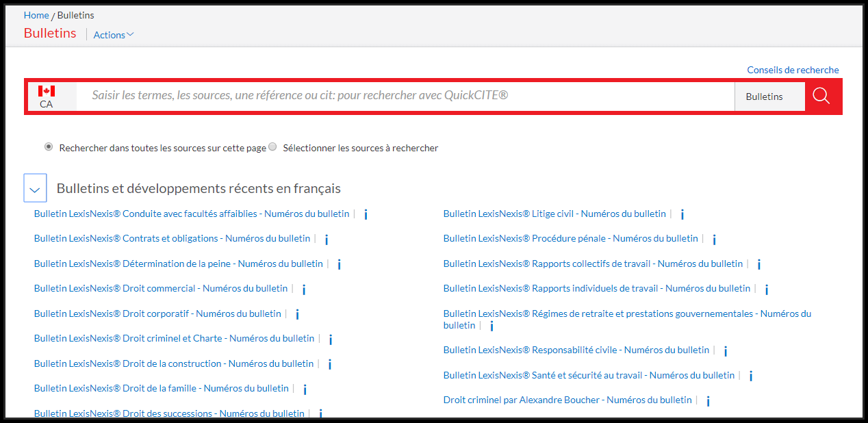Open info icon for Droit corporatif bulletin
This screenshot has width=868, height=423.
298,314
